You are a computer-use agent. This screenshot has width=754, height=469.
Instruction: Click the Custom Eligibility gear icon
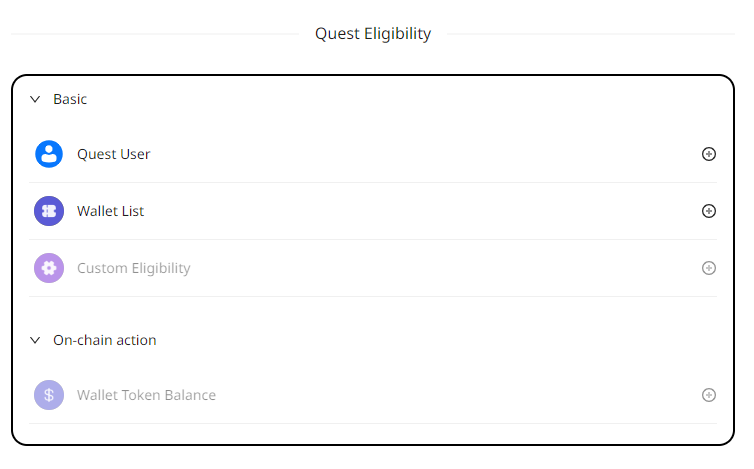[x=49, y=268]
